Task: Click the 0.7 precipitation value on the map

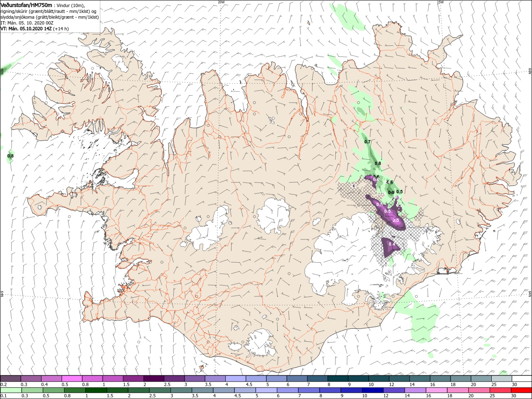Action: click(367, 142)
